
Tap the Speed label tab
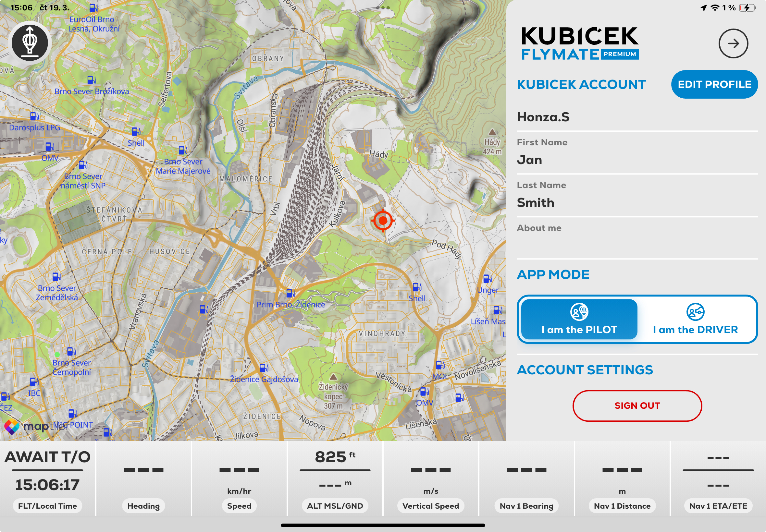pos(239,506)
